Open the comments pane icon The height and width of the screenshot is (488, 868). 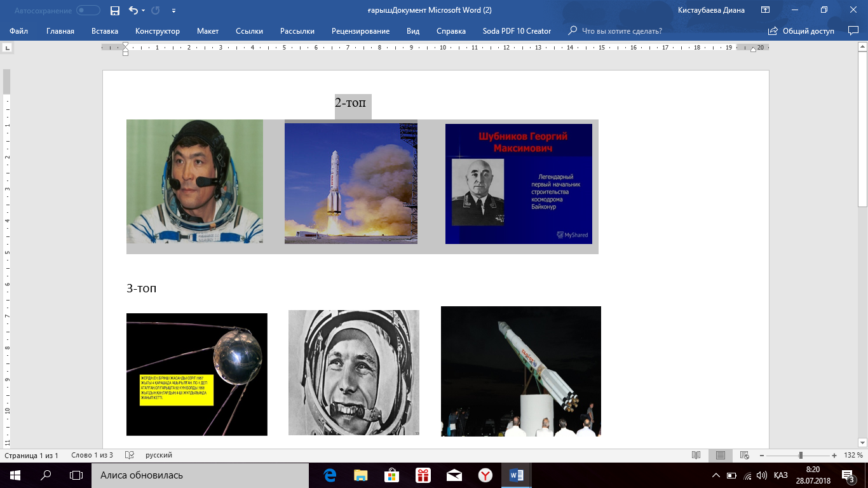853,30
